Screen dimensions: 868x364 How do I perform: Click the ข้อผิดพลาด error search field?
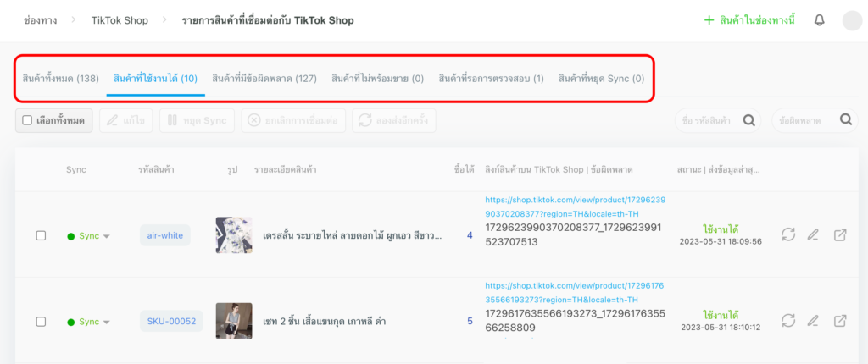coord(804,121)
